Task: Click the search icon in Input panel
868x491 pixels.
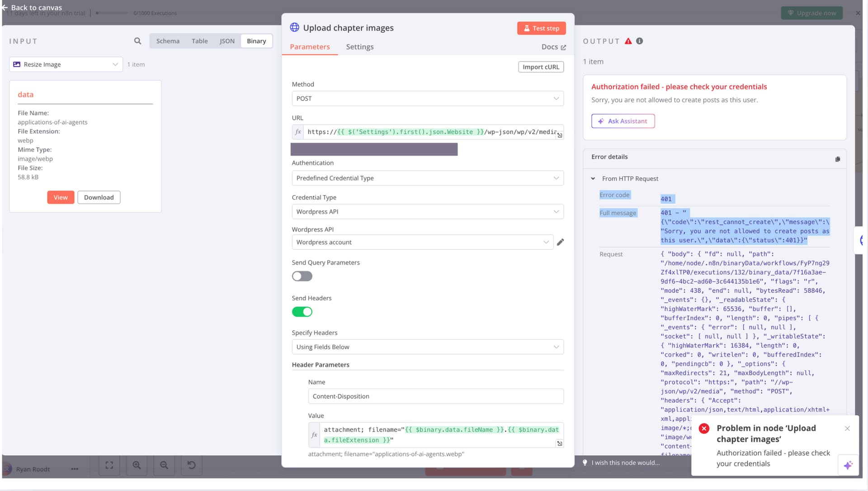Action: click(x=137, y=41)
